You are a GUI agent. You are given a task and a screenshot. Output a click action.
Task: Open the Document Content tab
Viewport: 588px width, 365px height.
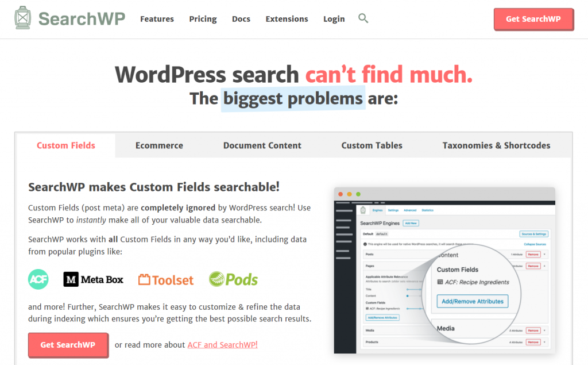click(262, 145)
